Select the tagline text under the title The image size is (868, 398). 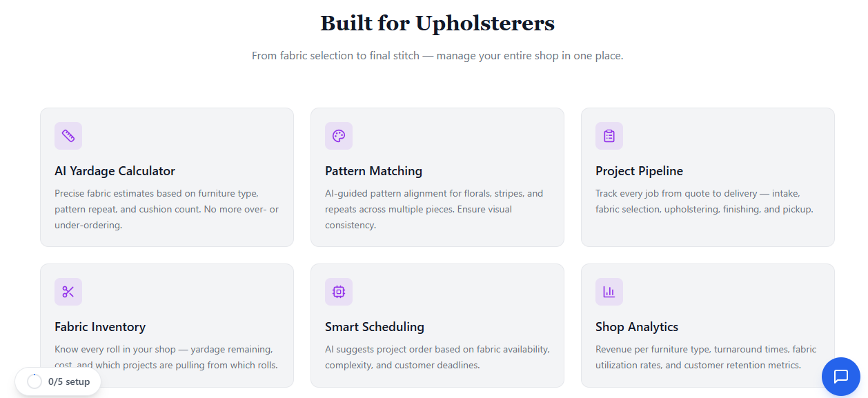tap(437, 55)
